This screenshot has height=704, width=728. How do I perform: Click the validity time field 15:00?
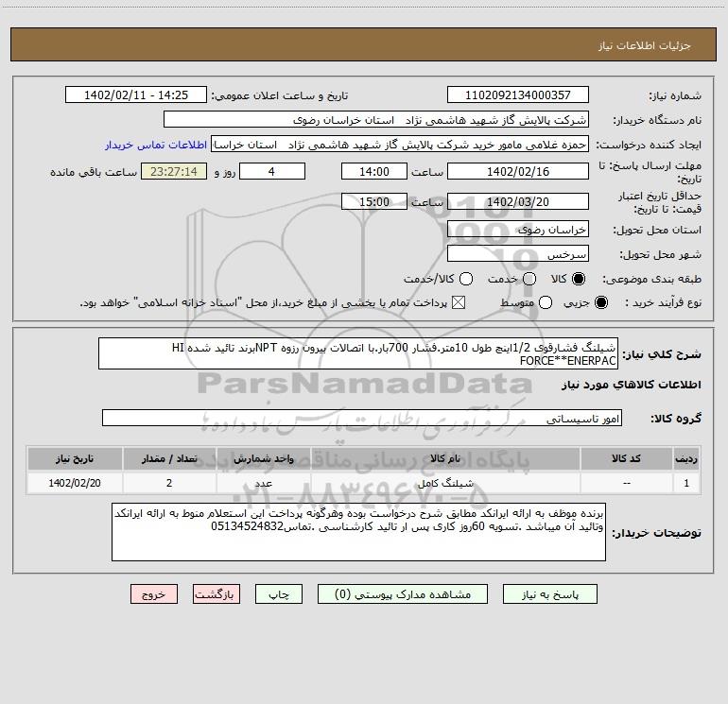point(374,202)
